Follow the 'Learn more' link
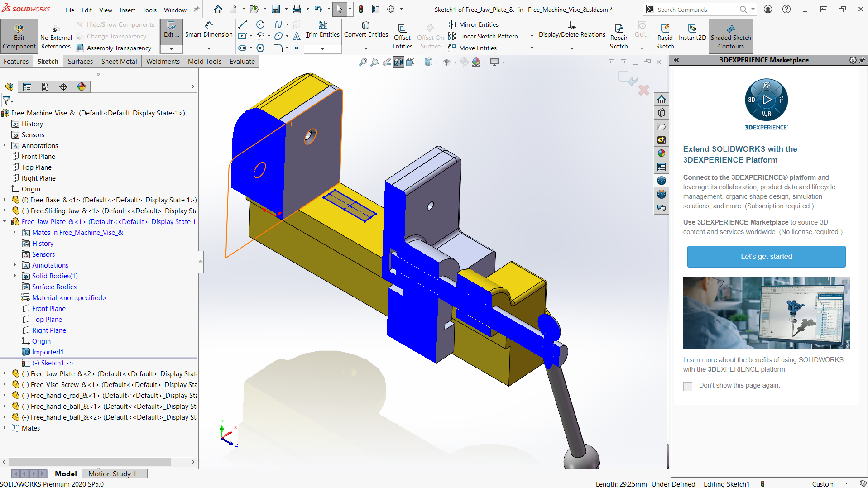Viewport: 868px width, 488px height. coord(700,360)
